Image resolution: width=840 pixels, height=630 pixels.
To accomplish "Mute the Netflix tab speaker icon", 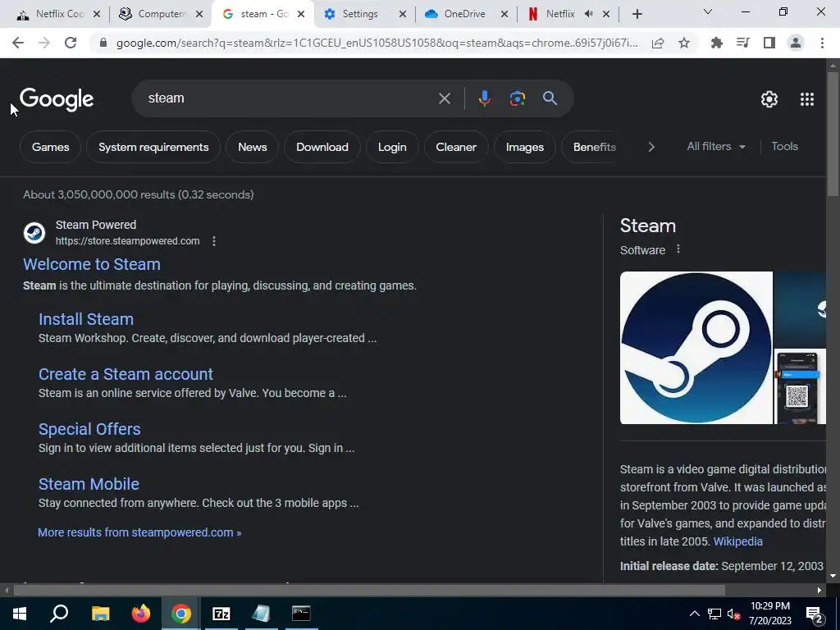I will [x=589, y=15].
